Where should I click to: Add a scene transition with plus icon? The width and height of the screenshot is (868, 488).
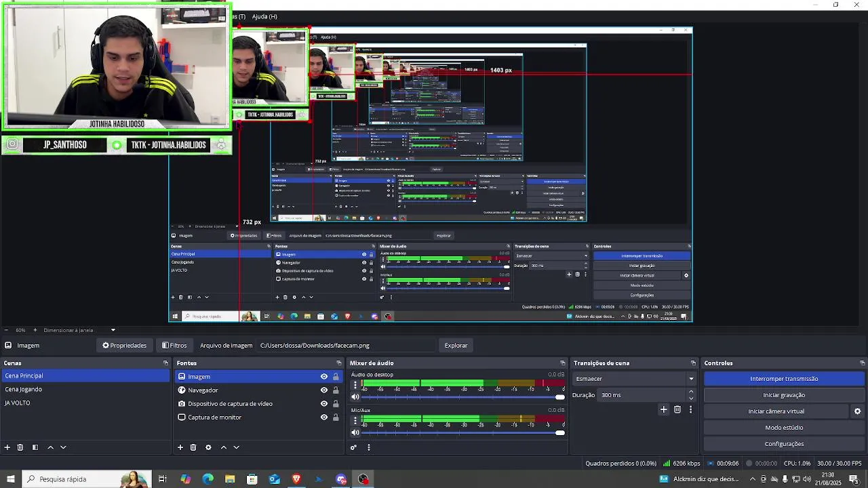click(664, 409)
